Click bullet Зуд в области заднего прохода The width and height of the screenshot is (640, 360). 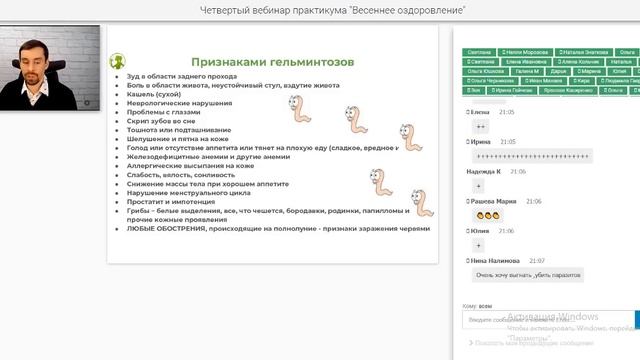182,76
